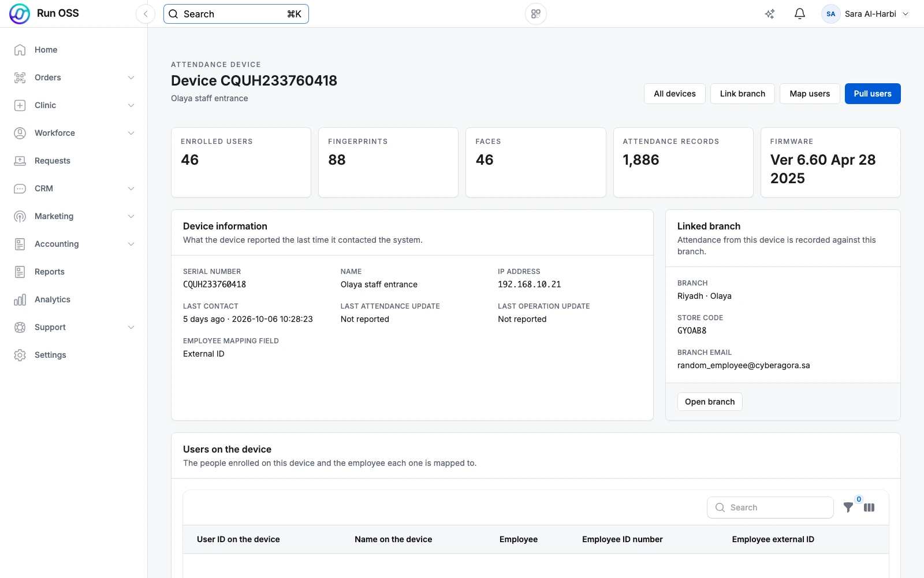Open the table columns chooser icon
Screen dimensions: 924x578
coord(869,507)
